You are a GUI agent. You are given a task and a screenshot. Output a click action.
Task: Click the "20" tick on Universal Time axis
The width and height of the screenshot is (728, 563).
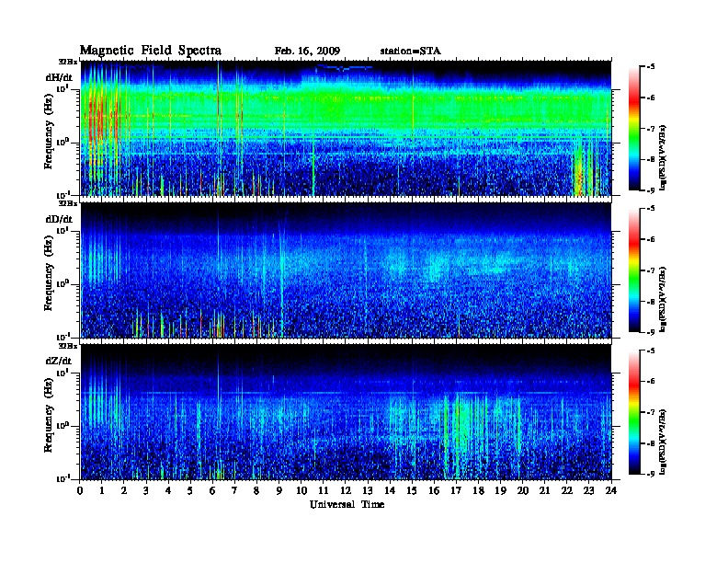point(523,490)
